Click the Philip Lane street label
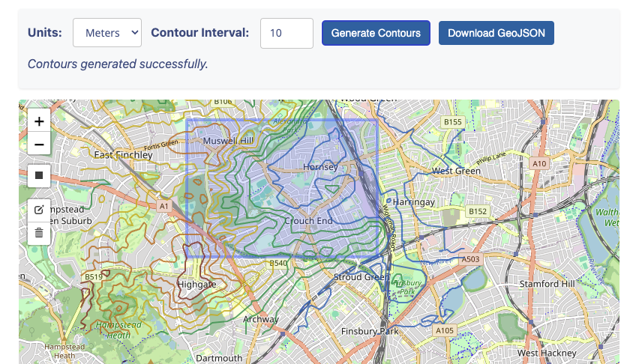633x364 pixels. pos(491,159)
